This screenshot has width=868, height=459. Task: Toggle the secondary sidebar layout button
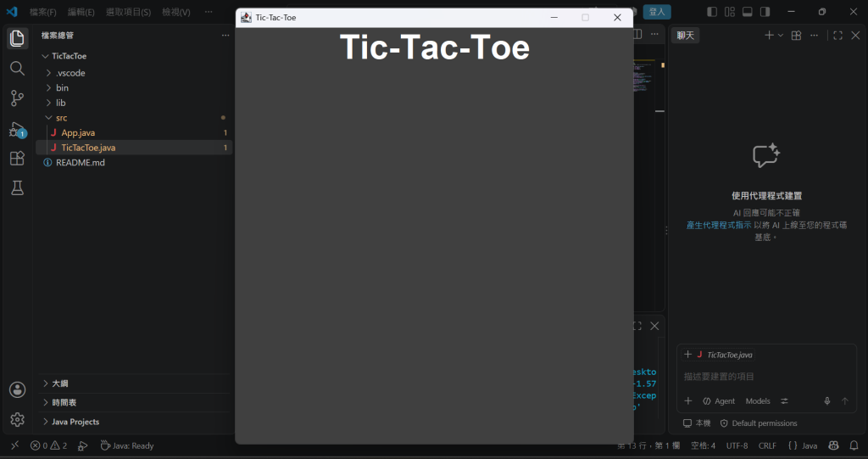(765, 12)
